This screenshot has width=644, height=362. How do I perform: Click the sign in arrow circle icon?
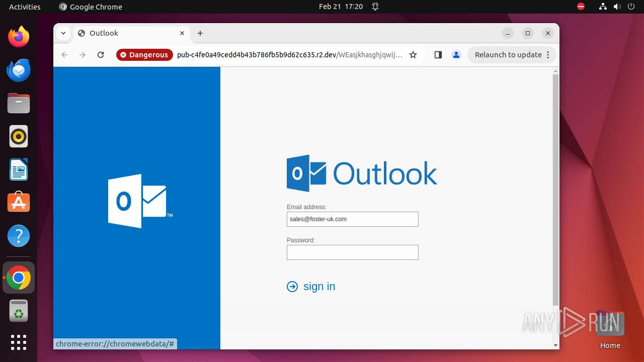[292, 287]
